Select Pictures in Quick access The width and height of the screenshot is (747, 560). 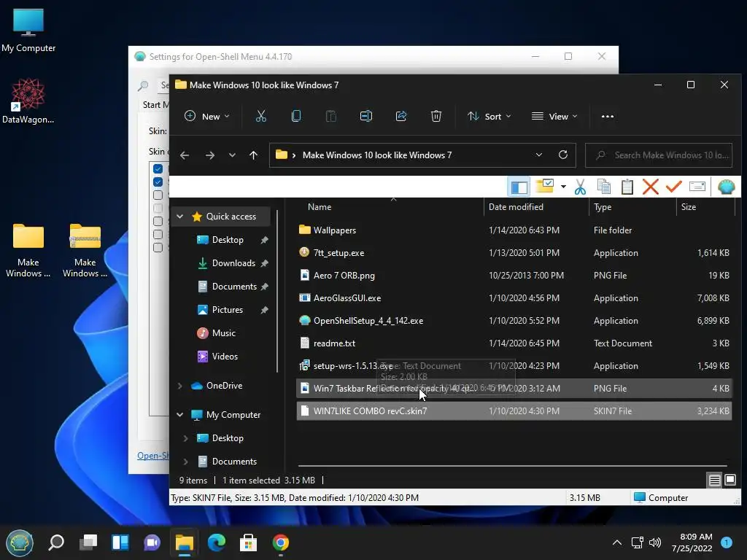click(x=228, y=309)
